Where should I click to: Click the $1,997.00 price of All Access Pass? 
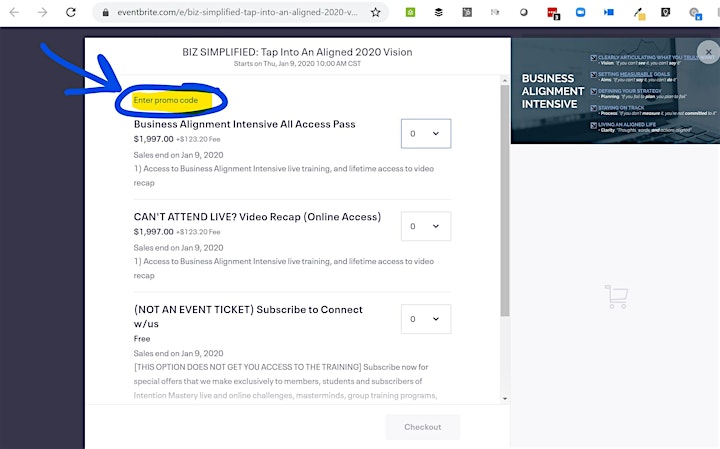[x=153, y=139]
